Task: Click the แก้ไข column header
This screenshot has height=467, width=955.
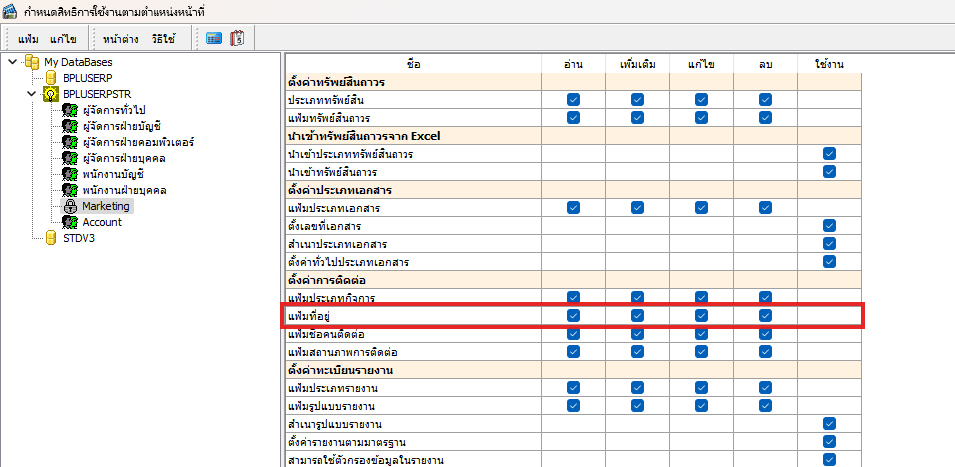Action: coord(701,64)
